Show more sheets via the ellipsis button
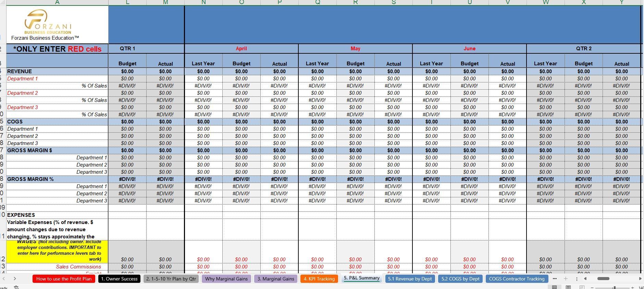The width and height of the screenshot is (644, 289). coord(555,279)
